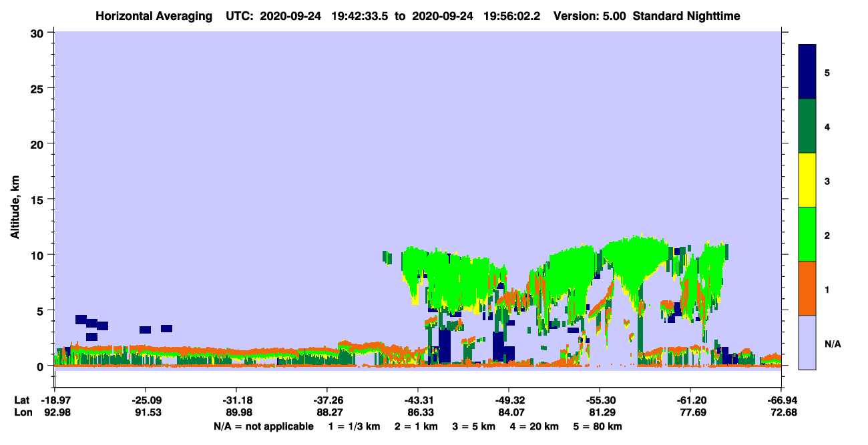Click the legend text '4 = 20 km'
The height and width of the screenshot is (445, 868).
[x=535, y=426]
